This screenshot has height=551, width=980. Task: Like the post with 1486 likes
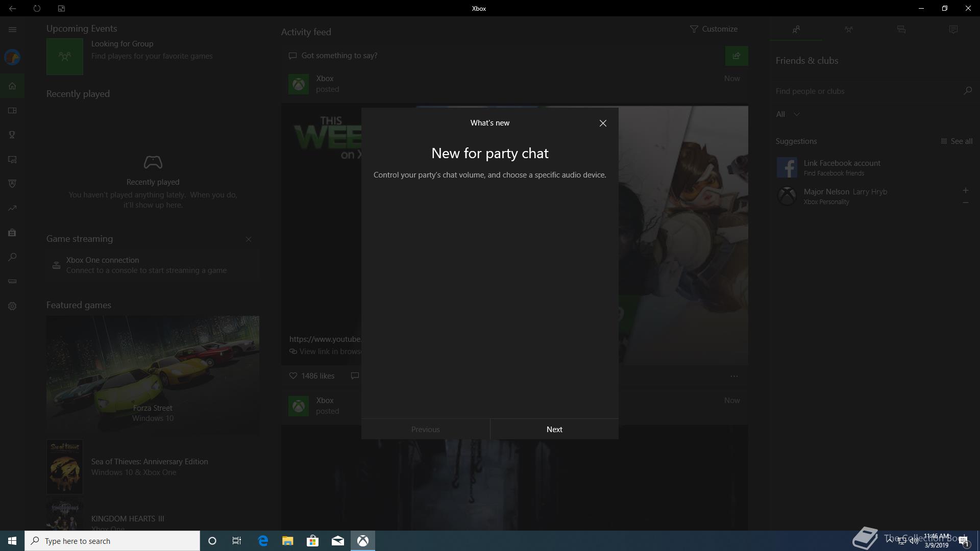click(311, 376)
